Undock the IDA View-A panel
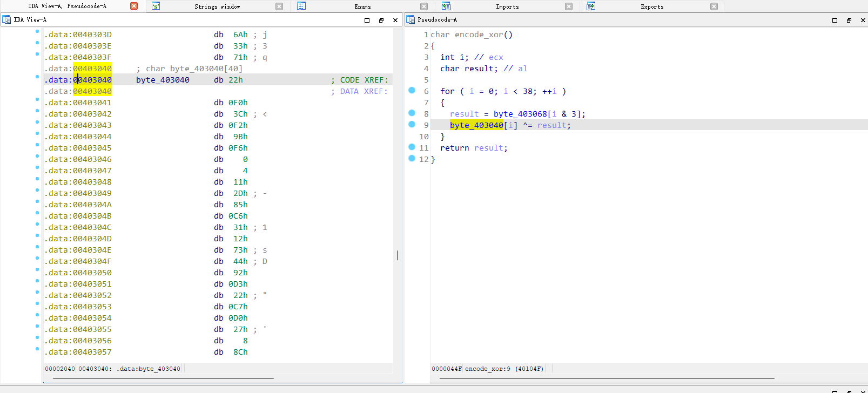The height and width of the screenshot is (393, 868). pyautogui.click(x=381, y=20)
